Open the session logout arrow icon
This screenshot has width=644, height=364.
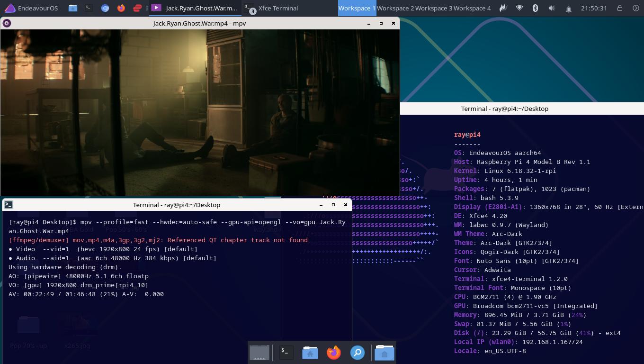(x=636, y=8)
